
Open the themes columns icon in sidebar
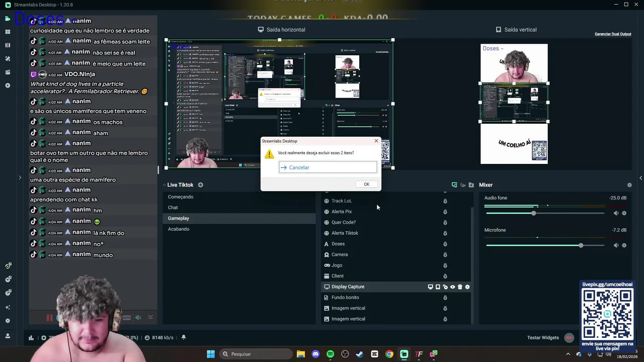8,45
